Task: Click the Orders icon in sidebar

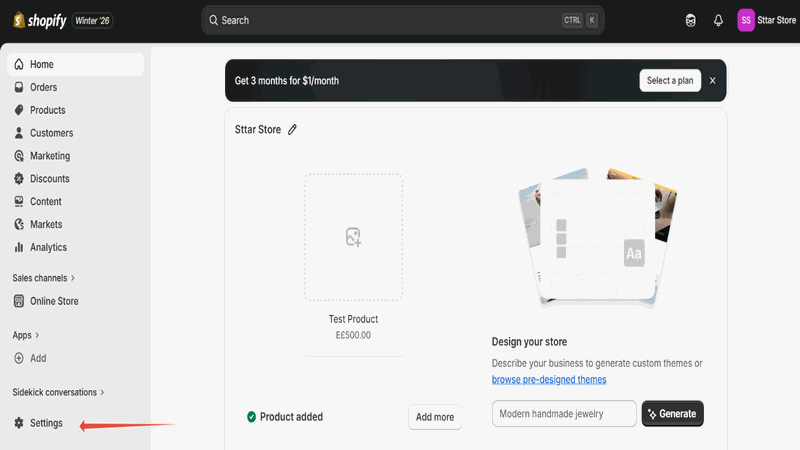Action: coord(19,87)
